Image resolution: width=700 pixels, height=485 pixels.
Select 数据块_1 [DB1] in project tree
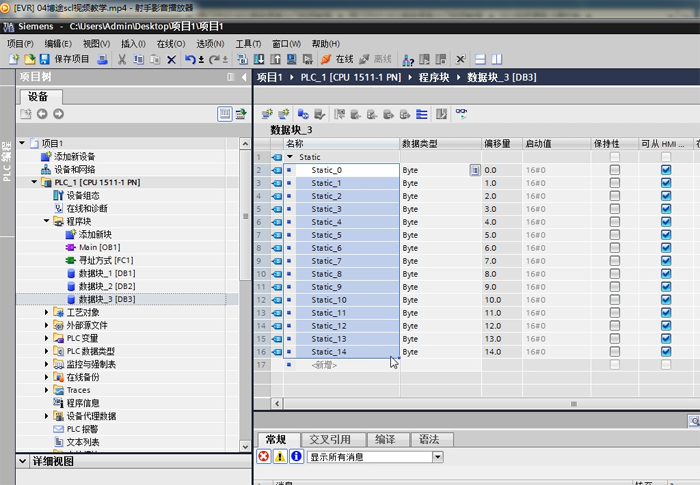[107, 273]
